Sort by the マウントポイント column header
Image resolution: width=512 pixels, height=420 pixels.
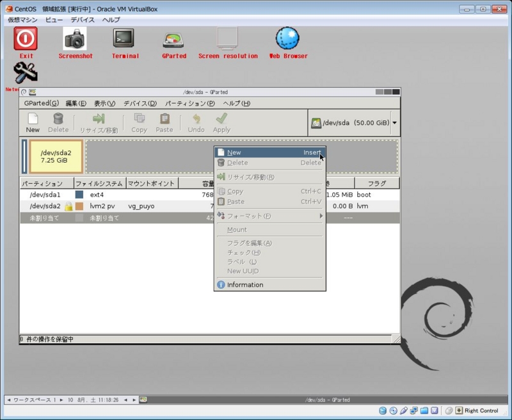tap(152, 184)
